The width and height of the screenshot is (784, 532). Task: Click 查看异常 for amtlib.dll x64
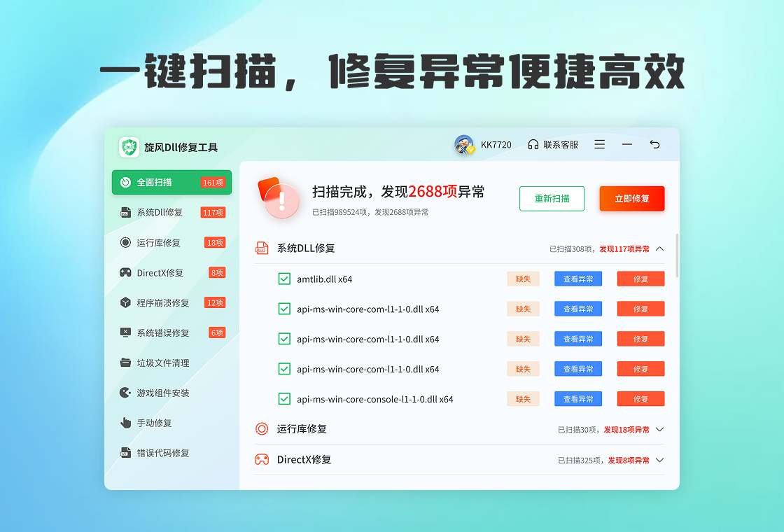578,279
